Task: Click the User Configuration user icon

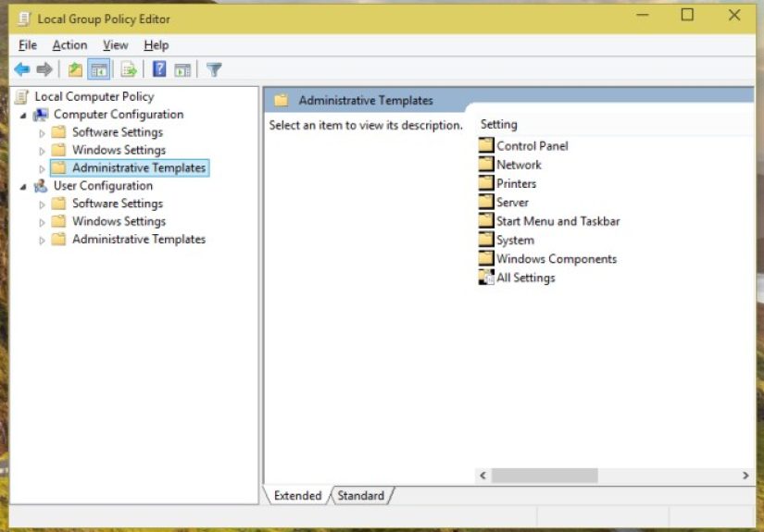Action: tap(41, 186)
